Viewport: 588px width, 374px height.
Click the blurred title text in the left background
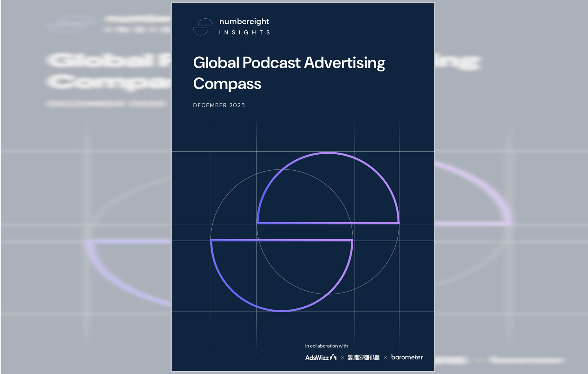(x=109, y=71)
